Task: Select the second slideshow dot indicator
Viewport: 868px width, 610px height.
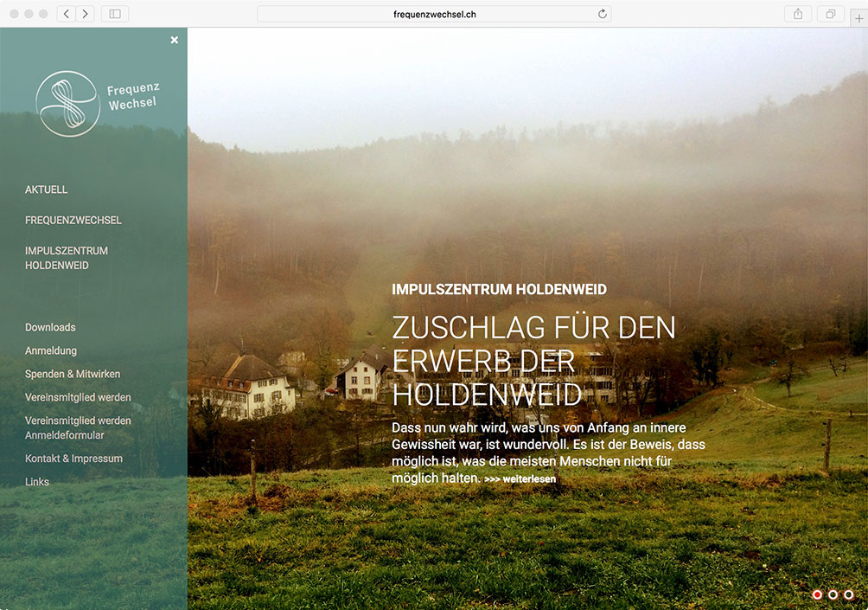Action: [833, 594]
